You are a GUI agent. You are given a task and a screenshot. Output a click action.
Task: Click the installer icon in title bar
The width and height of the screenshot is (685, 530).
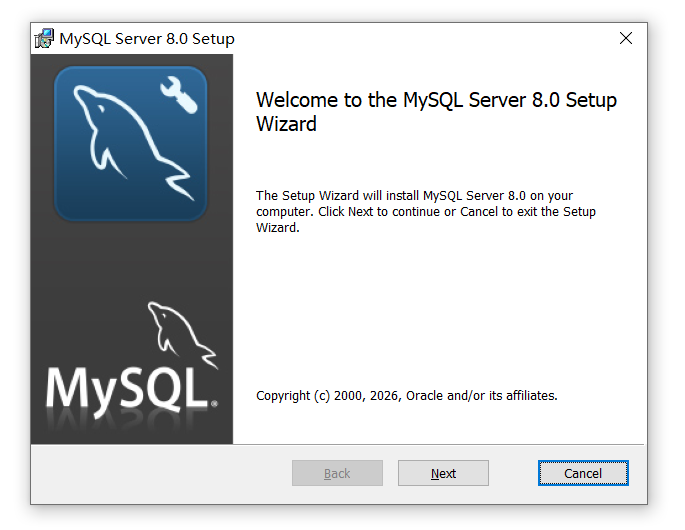point(44,38)
